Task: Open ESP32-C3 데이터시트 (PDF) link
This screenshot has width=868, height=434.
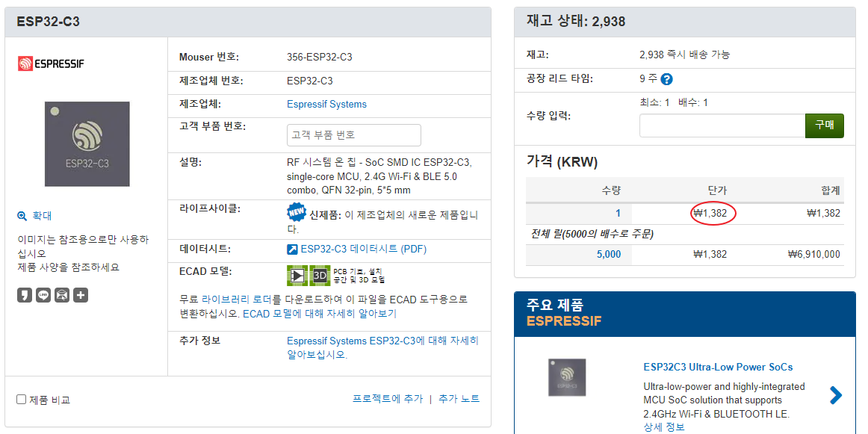Action: (x=364, y=249)
